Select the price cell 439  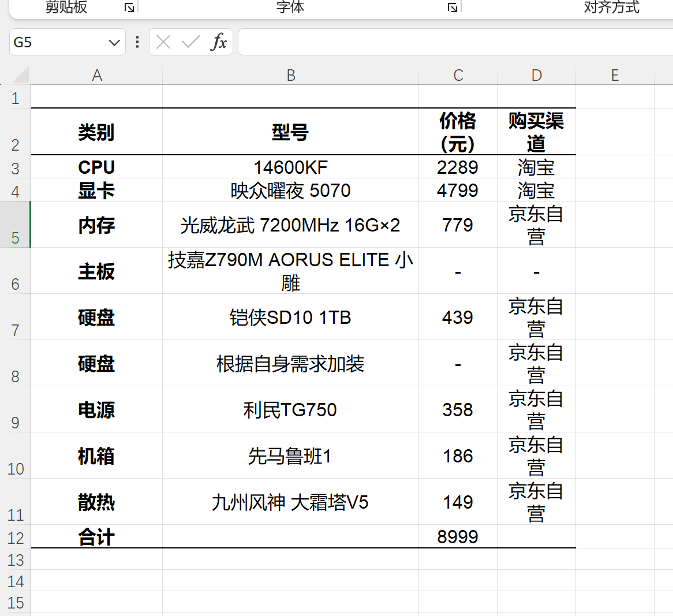pos(458,317)
